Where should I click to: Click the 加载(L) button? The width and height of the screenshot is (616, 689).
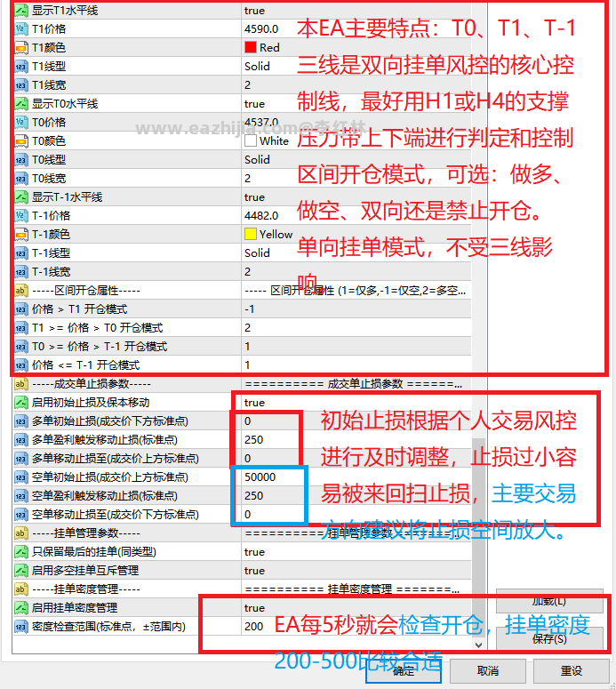[x=549, y=601]
